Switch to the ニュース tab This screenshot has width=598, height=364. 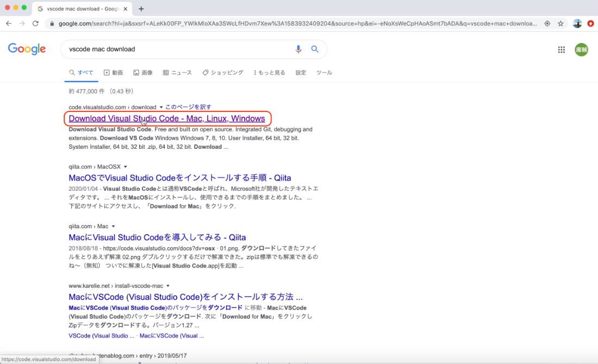pyautogui.click(x=177, y=72)
